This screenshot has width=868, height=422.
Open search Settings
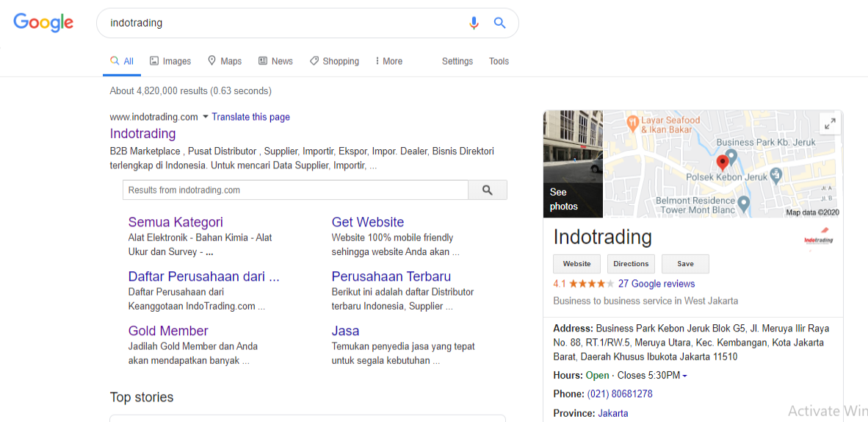tap(457, 61)
